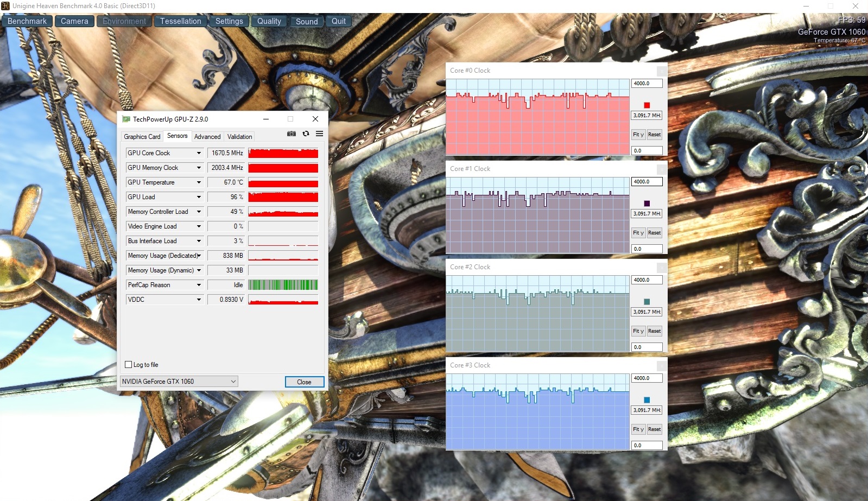Click Fit y on Core #3 Clock
Image resolution: width=868 pixels, height=501 pixels.
pyautogui.click(x=638, y=429)
